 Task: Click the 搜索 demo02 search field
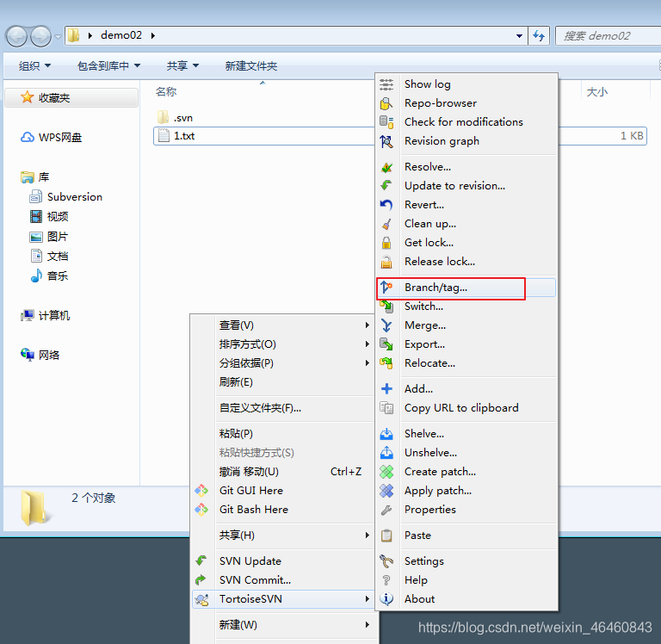click(x=608, y=36)
